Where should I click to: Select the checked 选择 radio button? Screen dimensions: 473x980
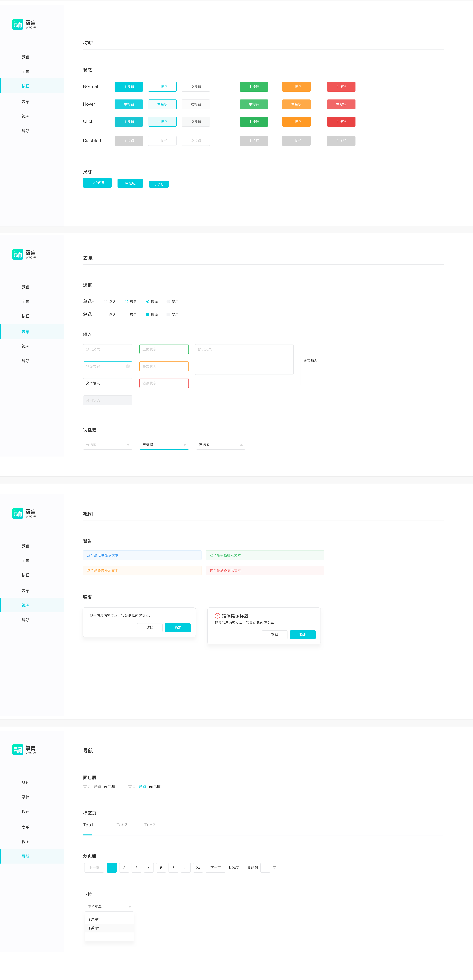(x=147, y=302)
